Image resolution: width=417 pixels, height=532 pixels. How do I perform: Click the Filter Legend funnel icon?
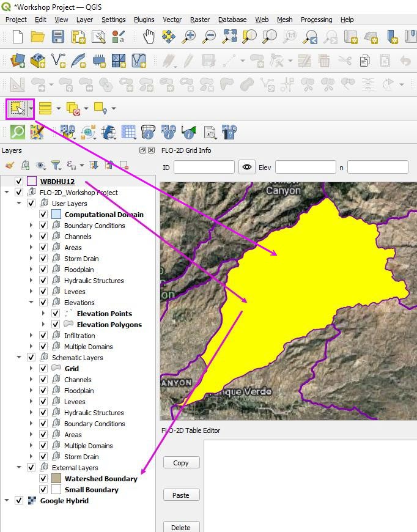[x=56, y=165]
